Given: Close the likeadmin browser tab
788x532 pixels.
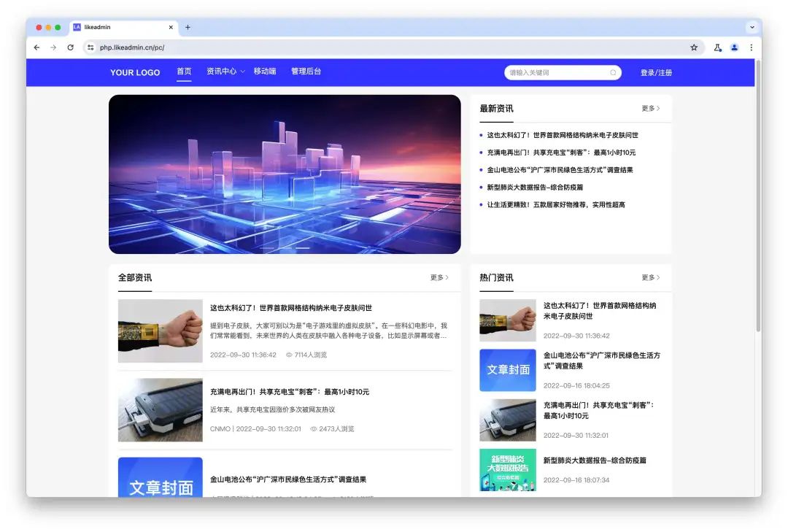Looking at the screenshot, I should click(x=171, y=27).
